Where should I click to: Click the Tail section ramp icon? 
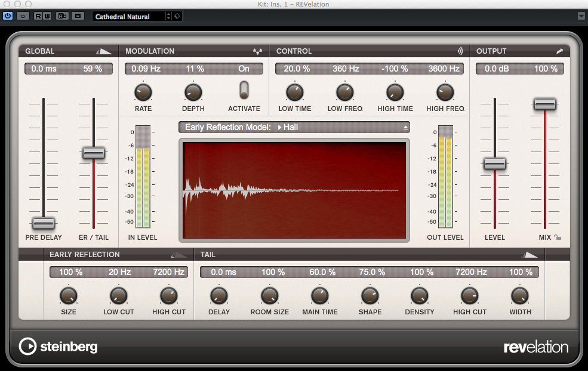pyautogui.click(x=529, y=255)
